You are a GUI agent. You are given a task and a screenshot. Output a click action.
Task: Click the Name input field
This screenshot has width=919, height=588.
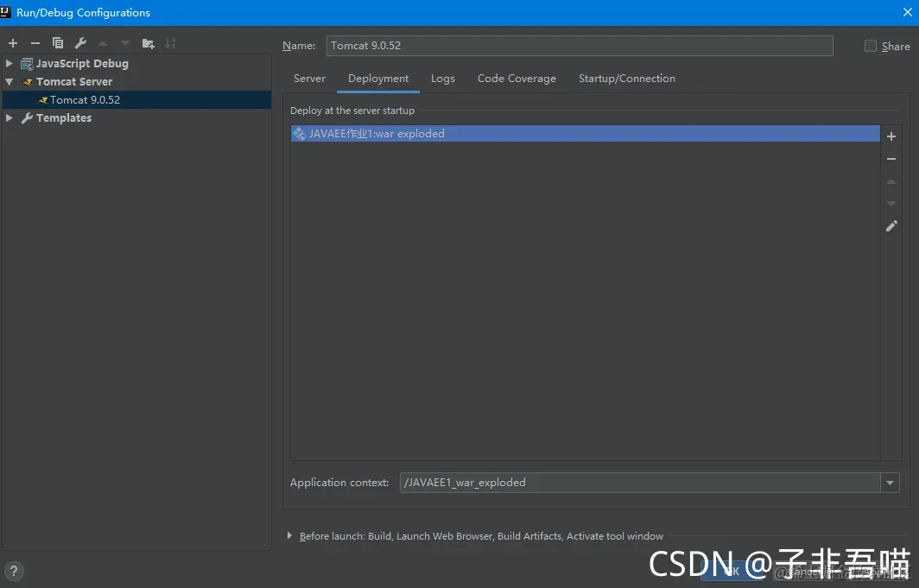pyautogui.click(x=579, y=46)
